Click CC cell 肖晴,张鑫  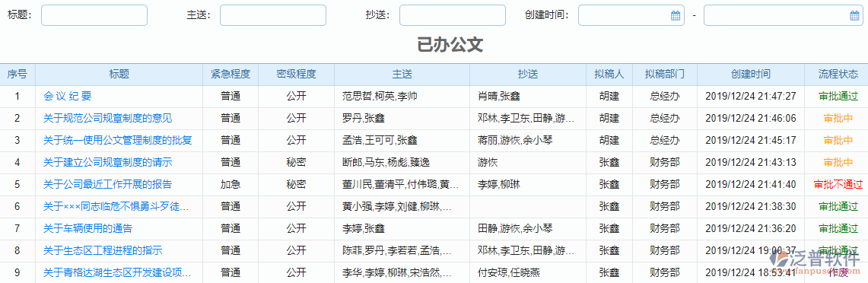(499, 97)
